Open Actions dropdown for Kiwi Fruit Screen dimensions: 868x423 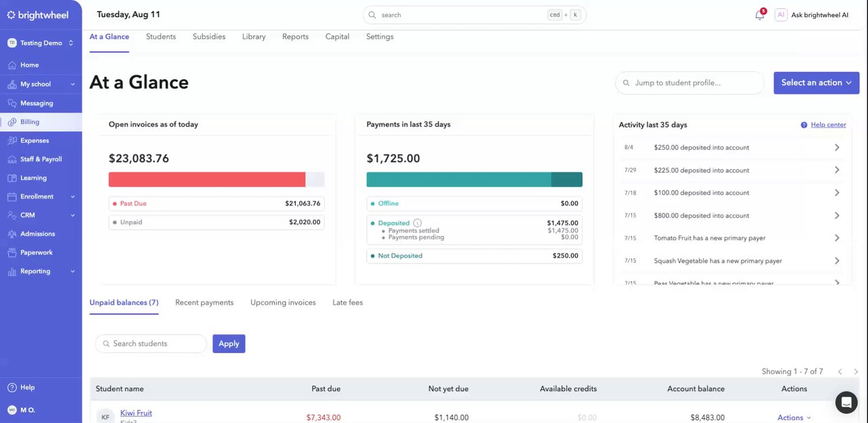click(x=794, y=418)
